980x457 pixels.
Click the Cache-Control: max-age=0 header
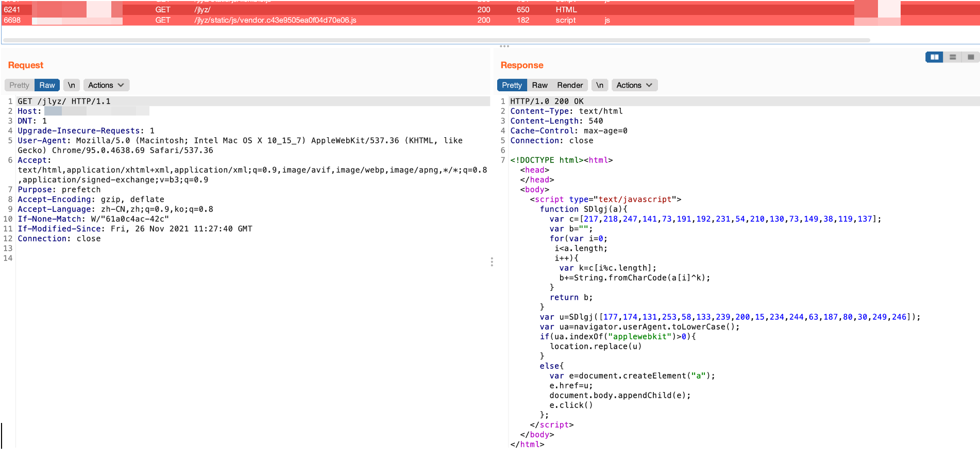569,130
